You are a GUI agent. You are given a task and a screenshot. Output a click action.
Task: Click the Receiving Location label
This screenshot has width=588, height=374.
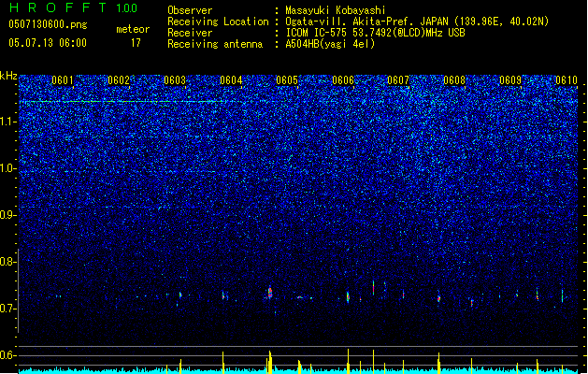[x=218, y=22]
